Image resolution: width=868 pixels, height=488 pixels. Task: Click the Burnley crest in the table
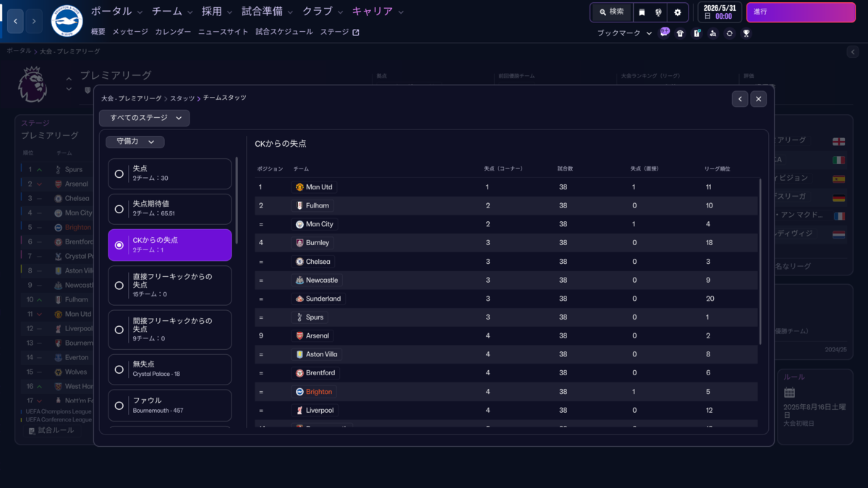coord(299,243)
